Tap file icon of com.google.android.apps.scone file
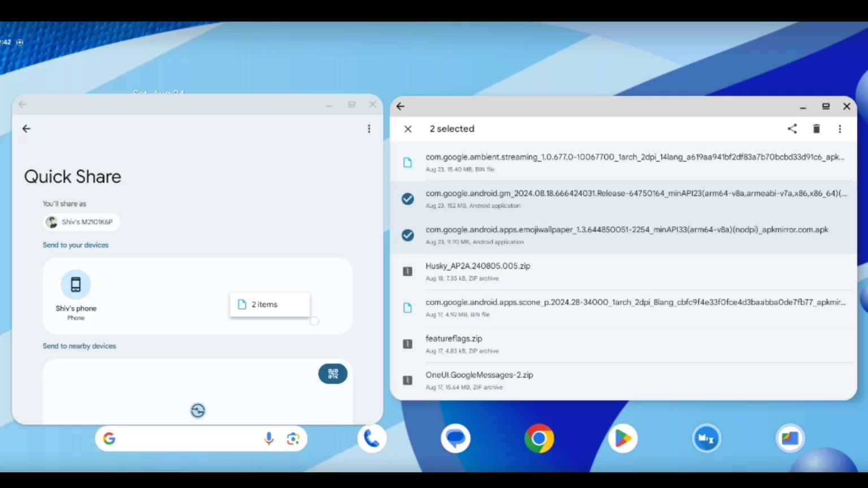 pos(407,308)
